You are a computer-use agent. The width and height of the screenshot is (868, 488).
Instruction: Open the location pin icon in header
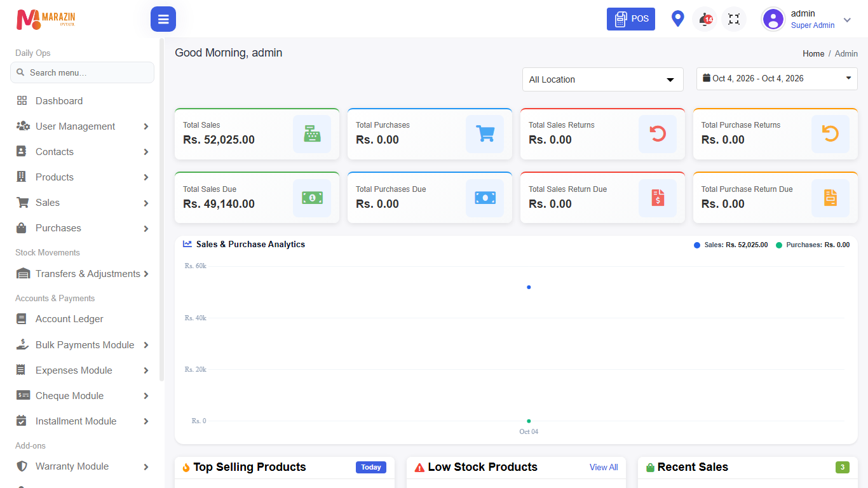678,19
